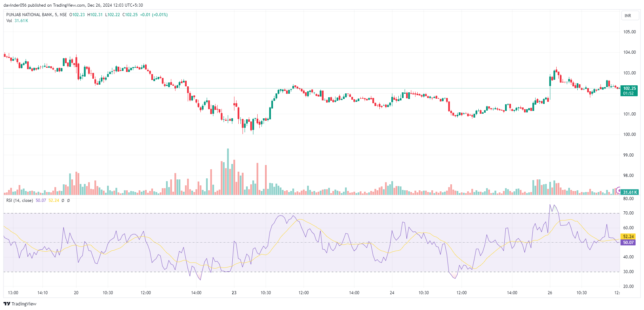Image resolution: width=644 pixels, height=310 pixels.
Task: Click the 80.00 RSI axis label
Action: click(628, 199)
